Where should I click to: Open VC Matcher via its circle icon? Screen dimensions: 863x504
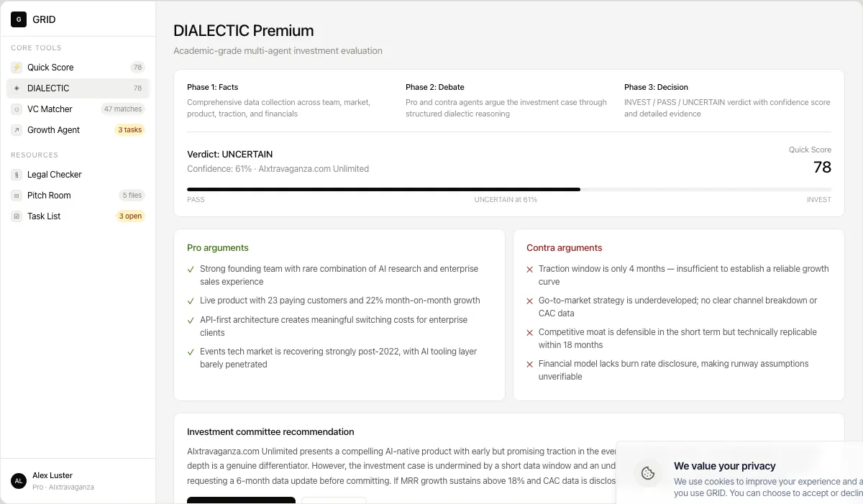(16, 109)
